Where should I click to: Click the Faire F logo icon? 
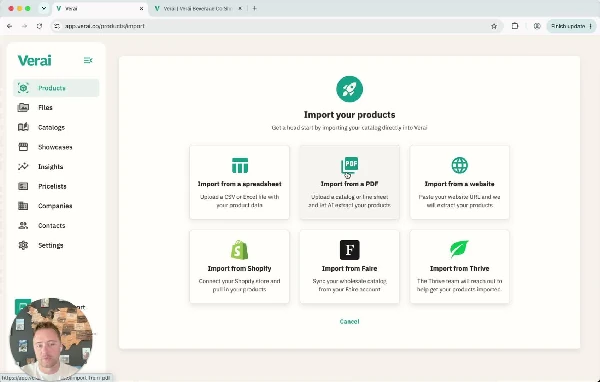pyautogui.click(x=349, y=250)
